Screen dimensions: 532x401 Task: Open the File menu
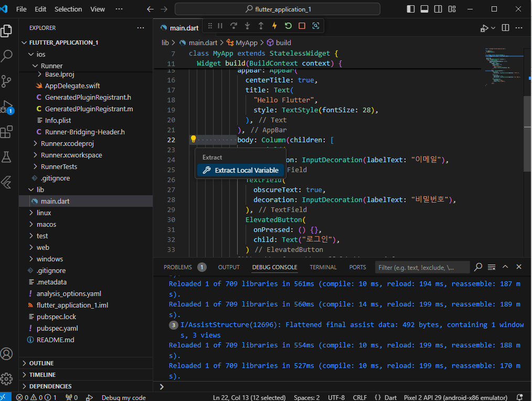[x=21, y=9]
